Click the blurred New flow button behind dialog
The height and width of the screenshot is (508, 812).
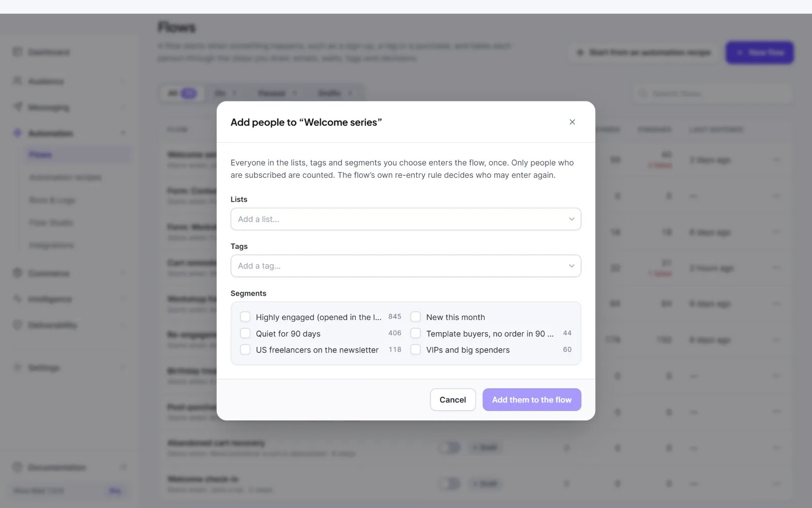pyautogui.click(x=760, y=52)
